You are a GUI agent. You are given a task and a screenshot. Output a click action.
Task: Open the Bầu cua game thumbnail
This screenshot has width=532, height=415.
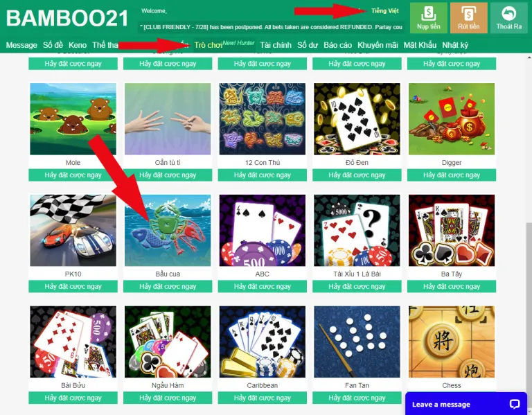(x=168, y=231)
